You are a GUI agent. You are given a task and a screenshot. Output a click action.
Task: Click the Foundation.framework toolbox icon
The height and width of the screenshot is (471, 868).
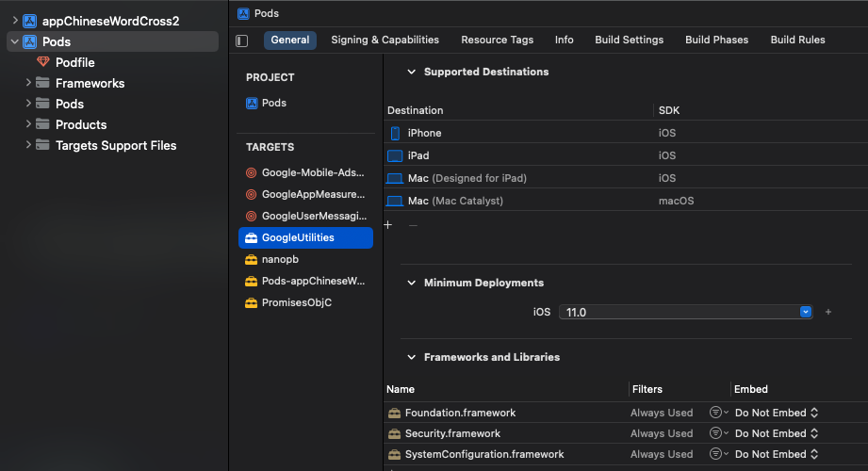(x=394, y=413)
